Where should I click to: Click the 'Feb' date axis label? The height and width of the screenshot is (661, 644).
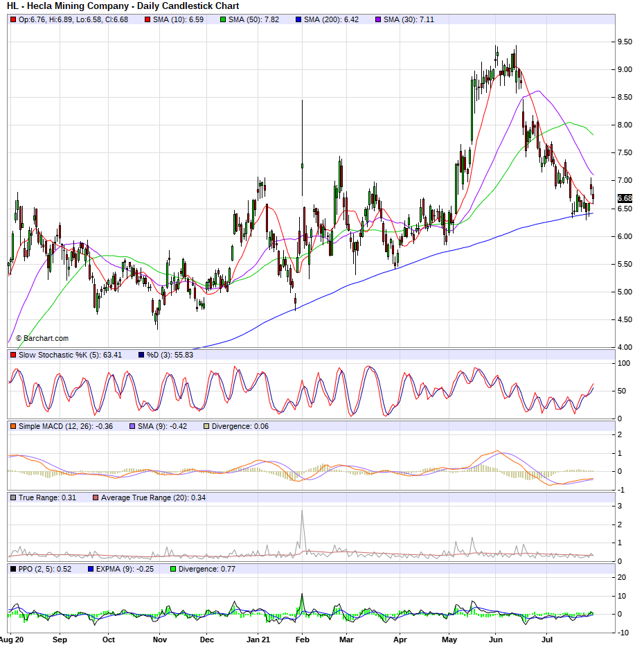click(x=303, y=640)
